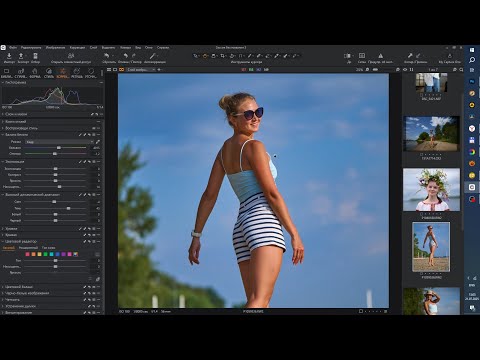Toggle the color tag square below the viewer
The width and height of the screenshot is (480, 360).
(361, 311)
